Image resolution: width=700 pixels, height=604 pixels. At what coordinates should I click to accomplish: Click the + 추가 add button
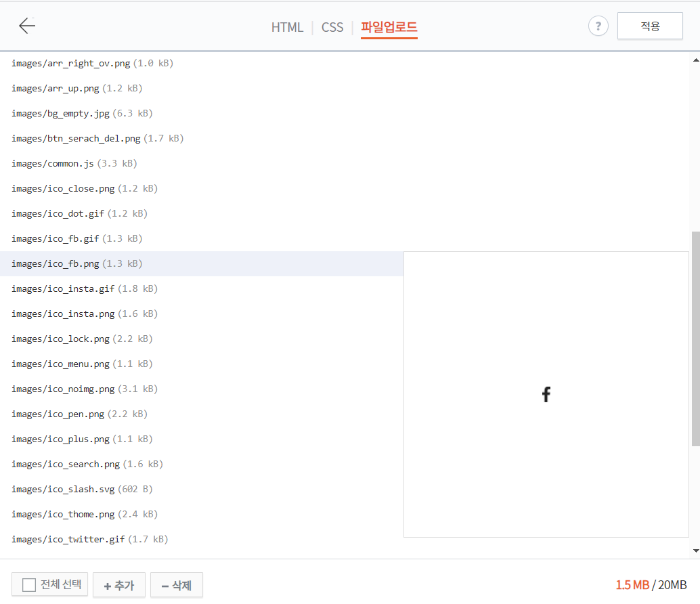[x=118, y=585]
